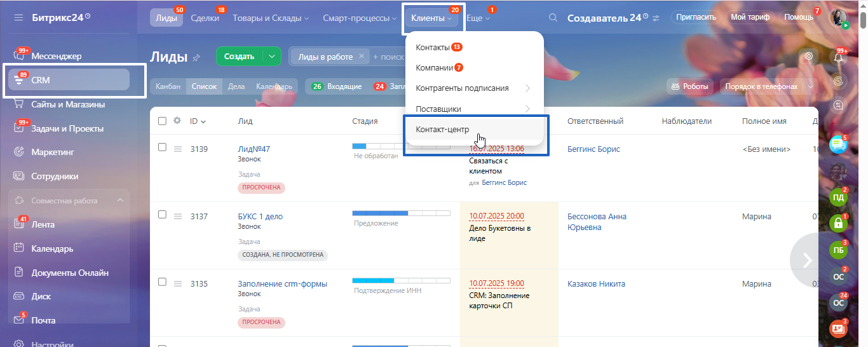Switch to the Сделки tab

click(205, 18)
